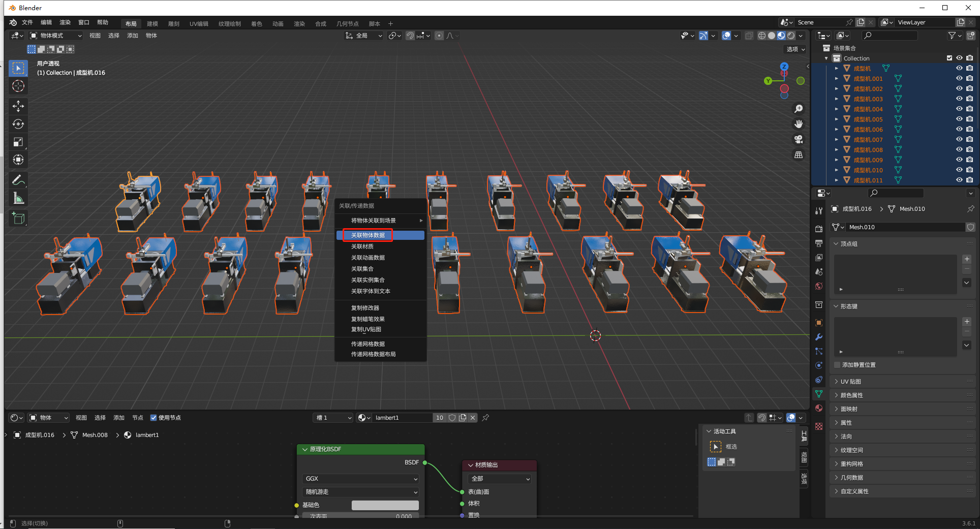
Task: Hide 成型机.005 using its eye icon
Action: (x=959, y=119)
